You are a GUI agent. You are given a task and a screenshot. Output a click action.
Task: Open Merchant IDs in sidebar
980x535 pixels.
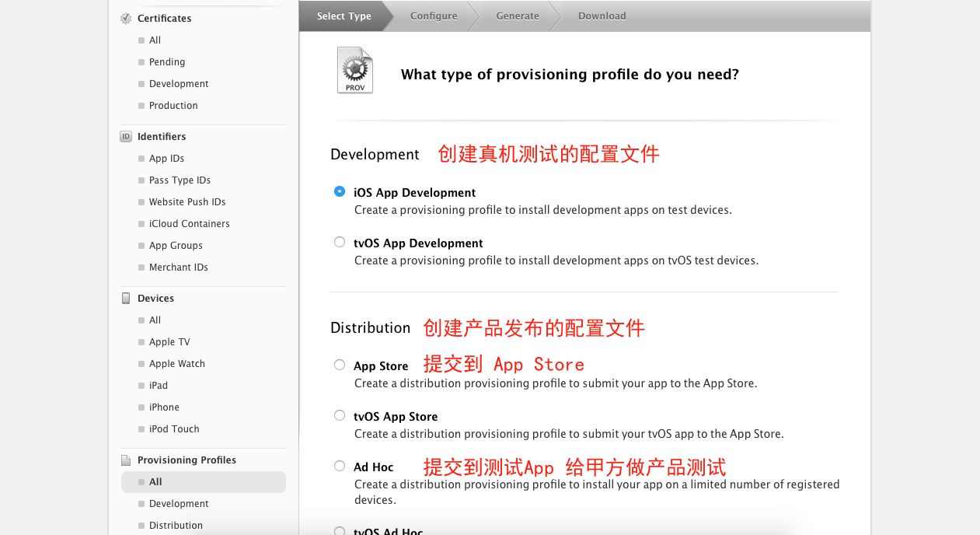coord(179,267)
